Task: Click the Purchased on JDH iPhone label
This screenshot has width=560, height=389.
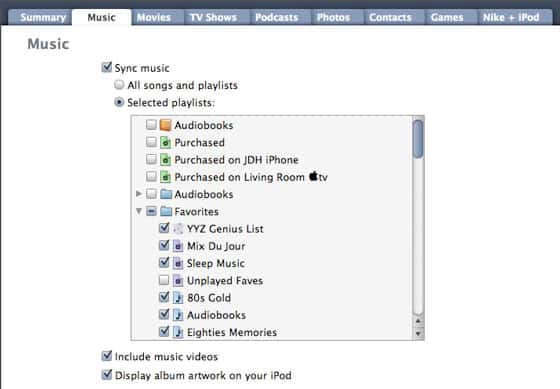Action: click(236, 160)
